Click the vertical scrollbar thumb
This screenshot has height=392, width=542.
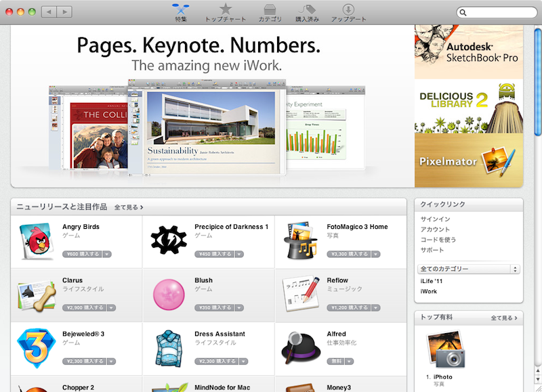click(x=537, y=82)
